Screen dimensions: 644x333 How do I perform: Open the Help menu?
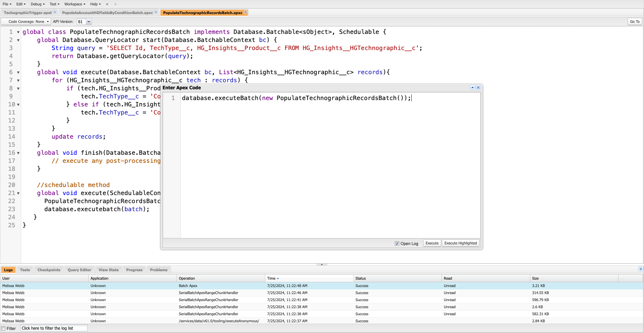pyautogui.click(x=95, y=4)
